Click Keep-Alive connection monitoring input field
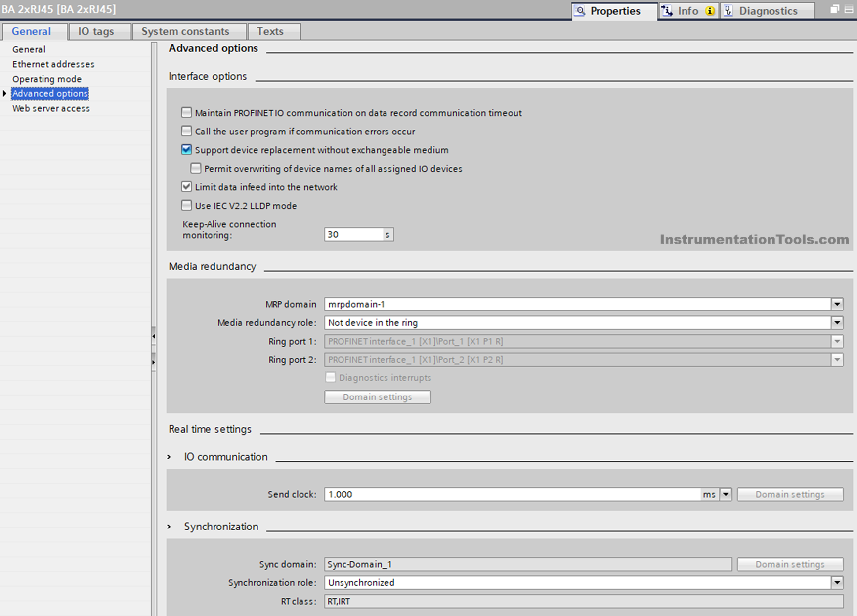This screenshot has width=857, height=616. 354,234
